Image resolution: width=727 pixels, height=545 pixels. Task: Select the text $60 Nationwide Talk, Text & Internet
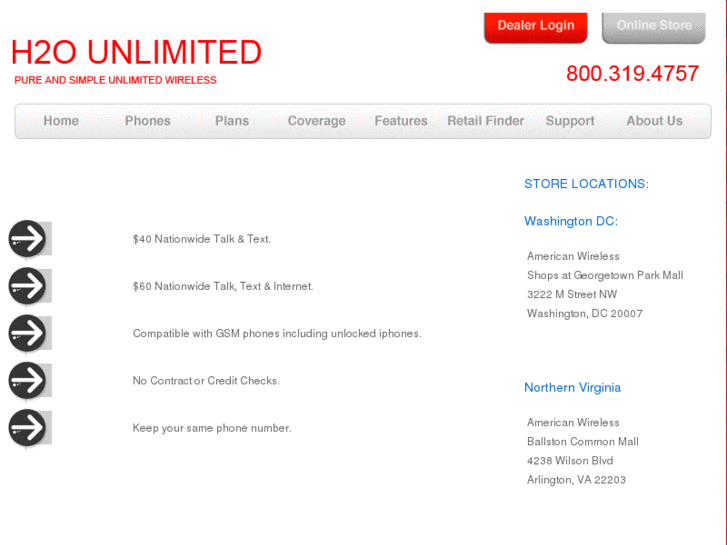223,286
